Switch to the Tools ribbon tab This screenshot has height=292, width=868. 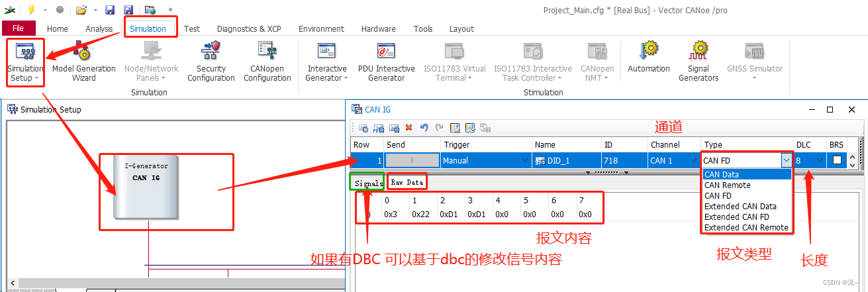coord(423,28)
